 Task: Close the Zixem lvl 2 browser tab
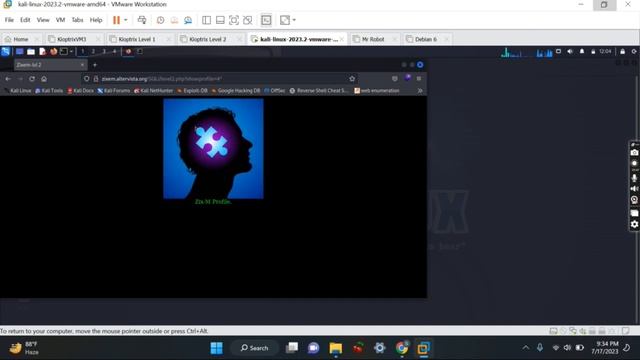pyautogui.click(x=82, y=65)
